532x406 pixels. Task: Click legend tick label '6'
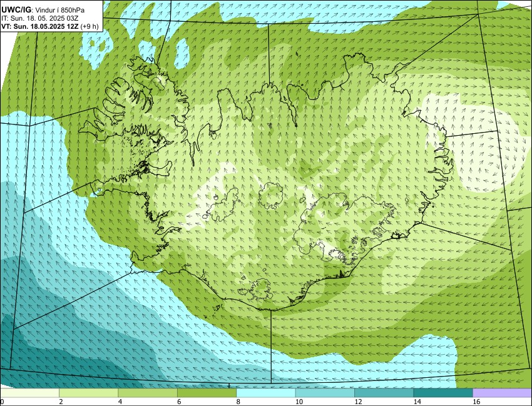click(179, 402)
